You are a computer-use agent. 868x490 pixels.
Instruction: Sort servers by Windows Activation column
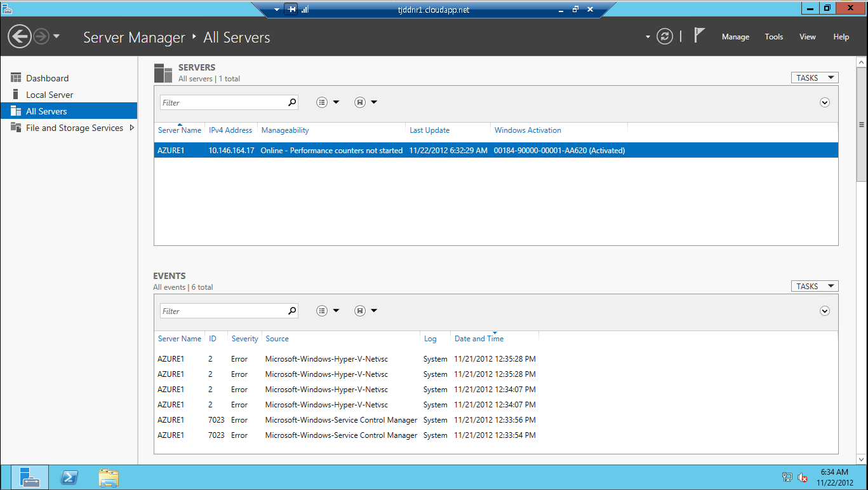tap(528, 130)
